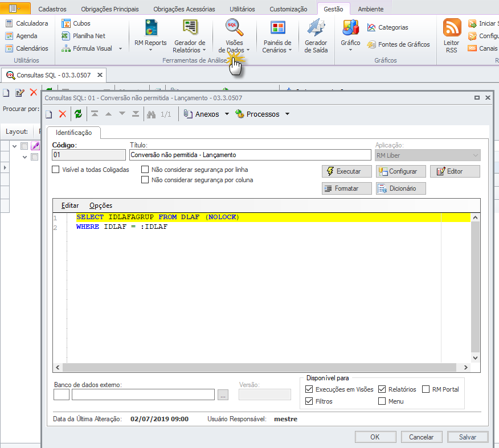Collapse the first tree row in background list
This screenshot has width=499, height=448.
[14, 146]
